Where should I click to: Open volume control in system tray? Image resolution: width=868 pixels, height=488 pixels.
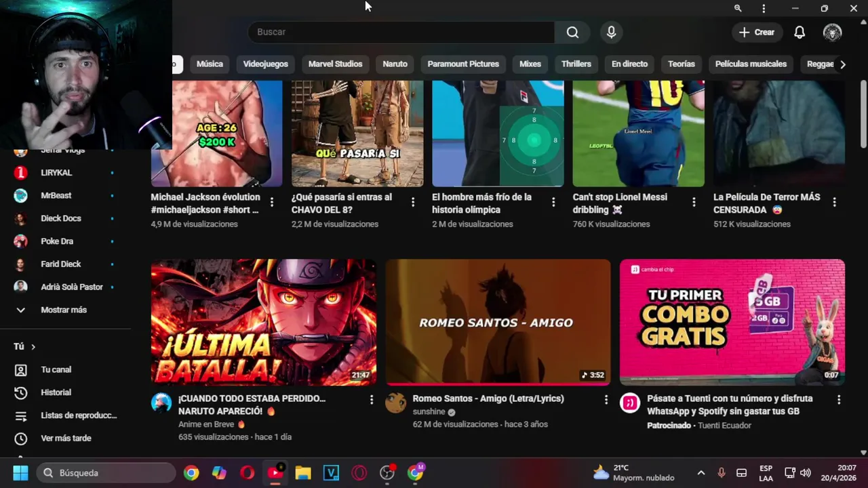tap(806, 472)
